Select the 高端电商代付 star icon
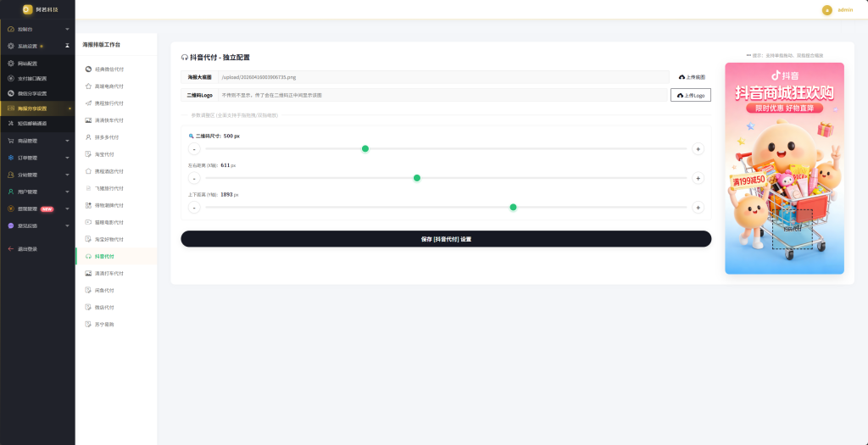The width and height of the screenshot is (868, 445). (88, 86)
